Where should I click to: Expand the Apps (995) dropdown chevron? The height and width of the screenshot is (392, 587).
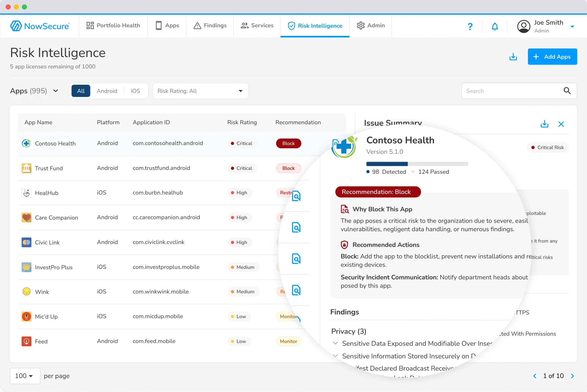pyautogui.click(x=55, y=91)
